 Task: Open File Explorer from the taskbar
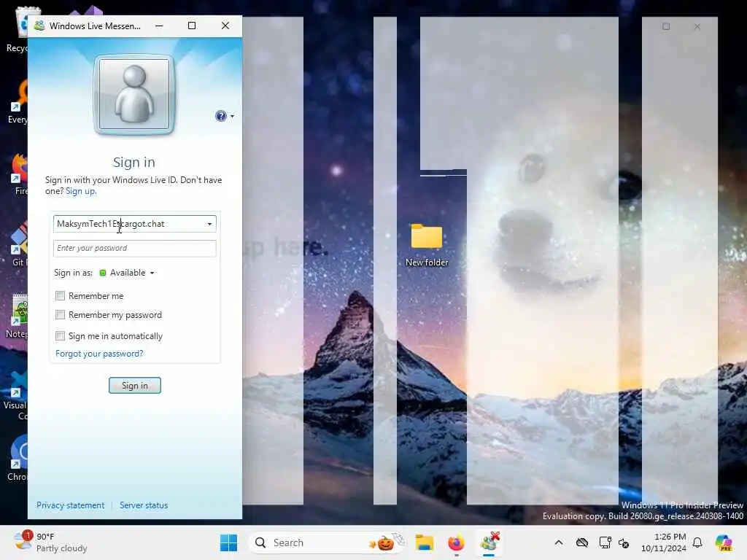(x=424, y=542)
